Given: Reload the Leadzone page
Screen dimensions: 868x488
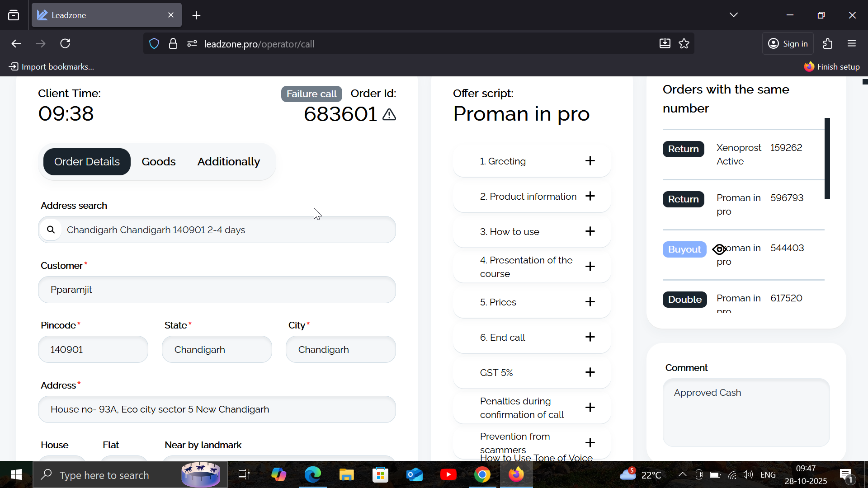Looking at the screenshot, I should pos(65,44).
